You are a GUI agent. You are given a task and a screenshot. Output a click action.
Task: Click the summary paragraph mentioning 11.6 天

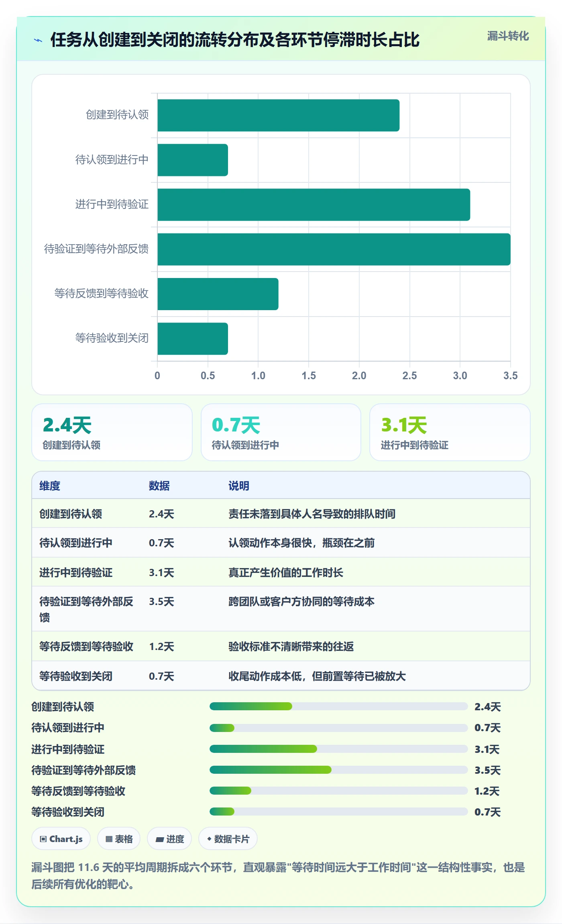click(x=278, y=875)
